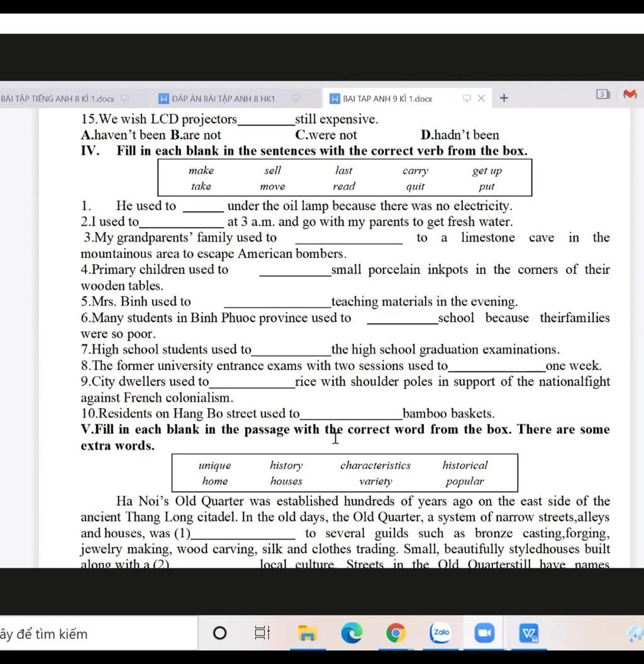The width and height of the screenshot is (644, 664).
Task: Click the blank before 'teaching materials'
Action: pyautogui.click(x=277, y=302)
